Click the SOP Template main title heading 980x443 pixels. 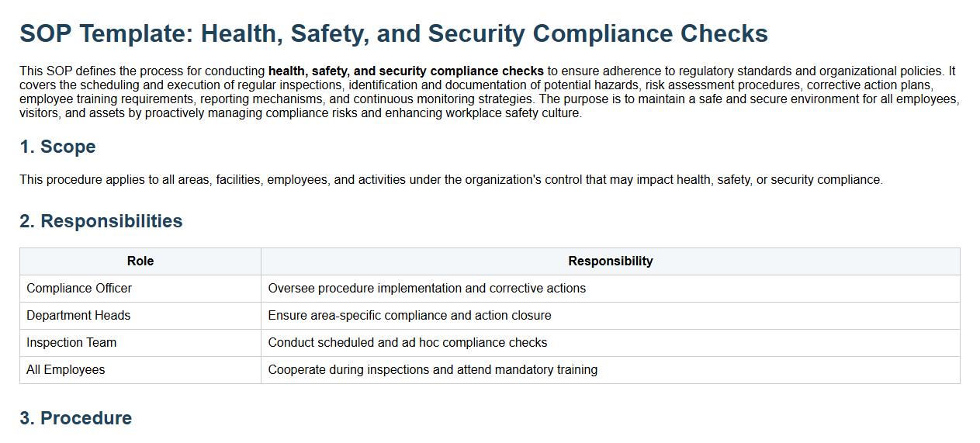coord(393,33)
